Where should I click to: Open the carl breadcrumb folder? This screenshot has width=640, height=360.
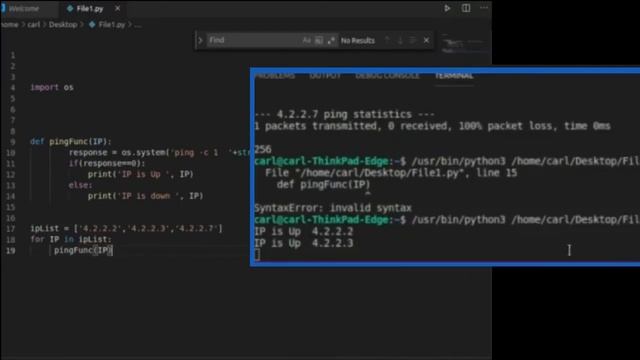point(34,24)
